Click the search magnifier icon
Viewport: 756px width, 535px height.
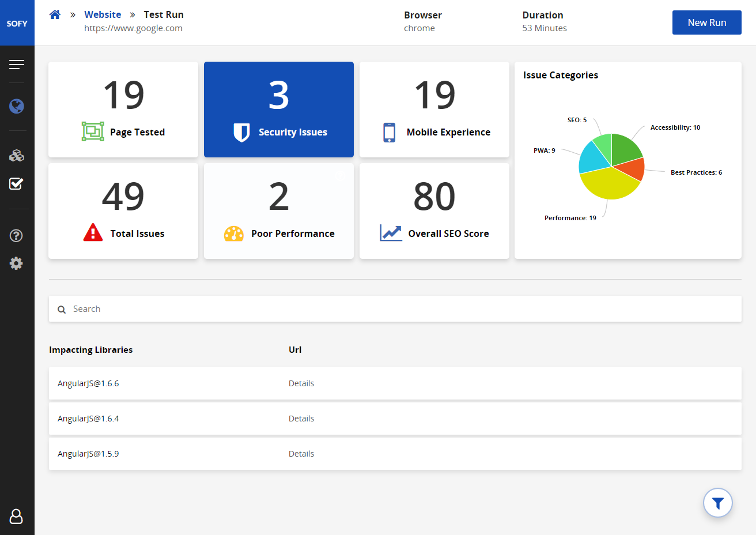click(x=62, y=310)
